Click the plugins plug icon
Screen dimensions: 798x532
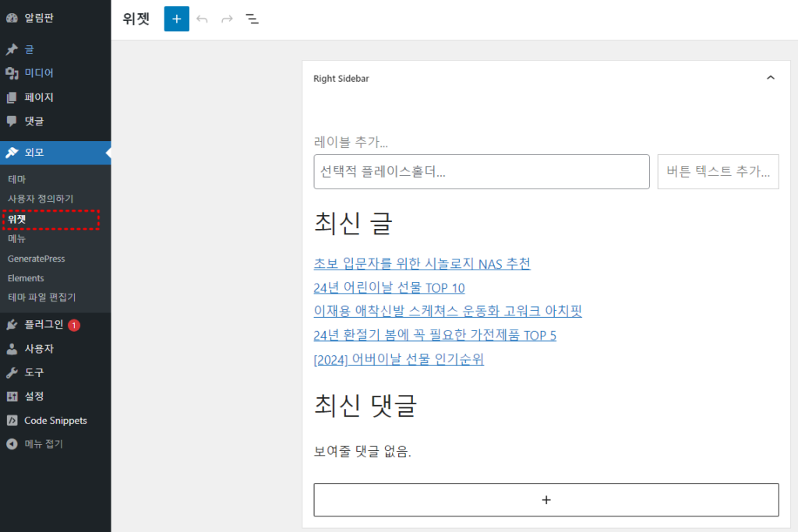12,325
